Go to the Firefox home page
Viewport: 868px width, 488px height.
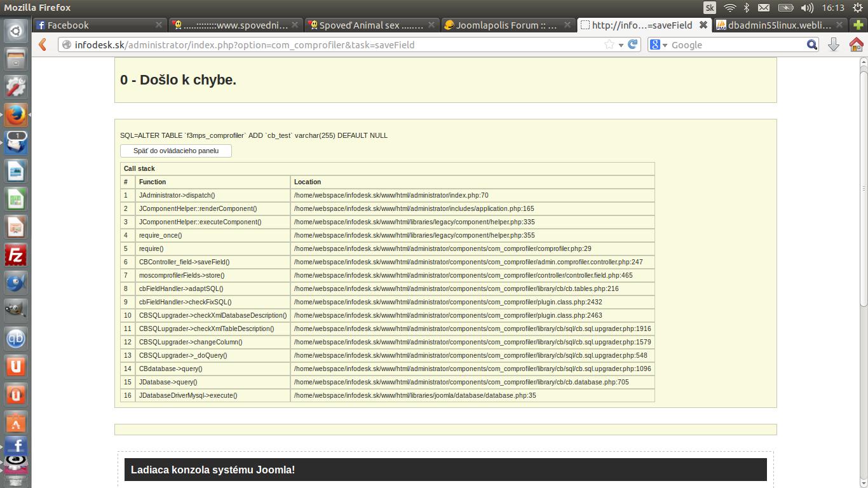(x=856, y=44)
